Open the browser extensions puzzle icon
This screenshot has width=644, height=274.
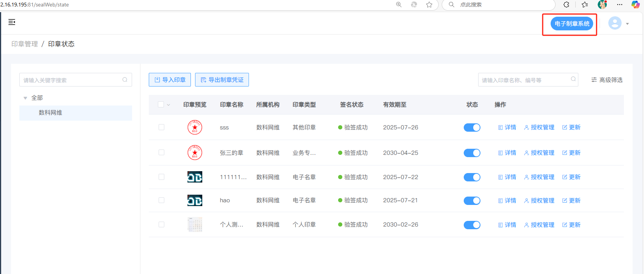pyautogui.click(x=566, y=5)
